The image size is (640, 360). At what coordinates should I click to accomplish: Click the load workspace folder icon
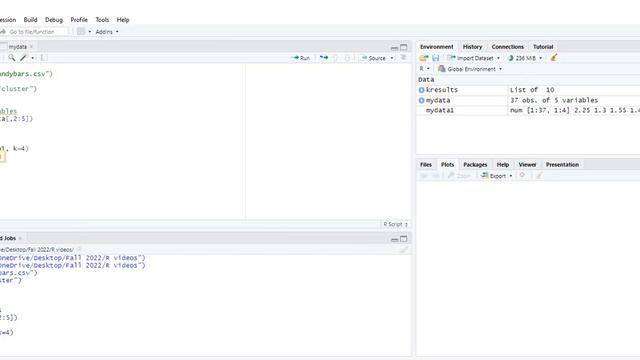pyautogui.click(x=424, y=58)
